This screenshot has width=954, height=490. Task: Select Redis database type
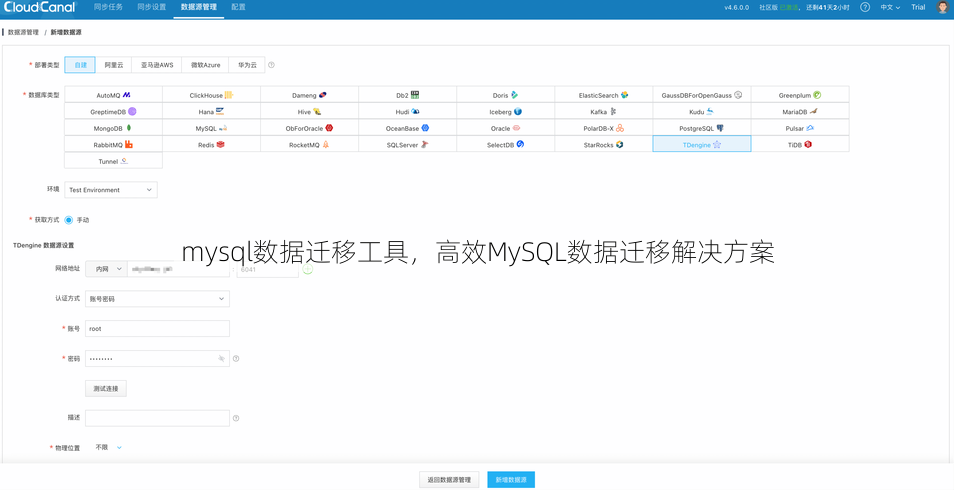pos(211,144)
